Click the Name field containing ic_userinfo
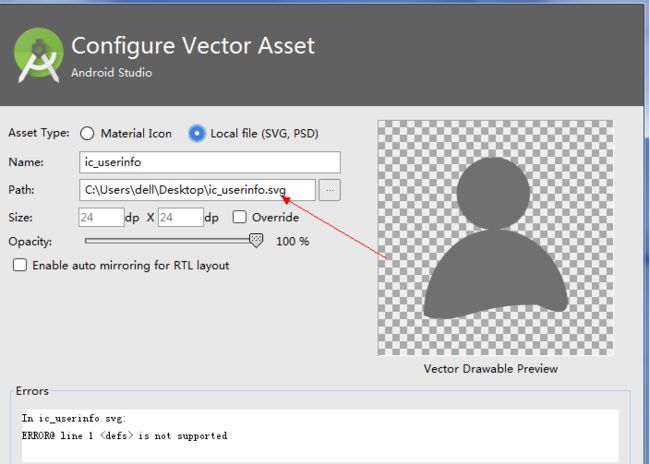Image resolution: width=650 pixels, height=464 pixels. (x=210, y=162)
